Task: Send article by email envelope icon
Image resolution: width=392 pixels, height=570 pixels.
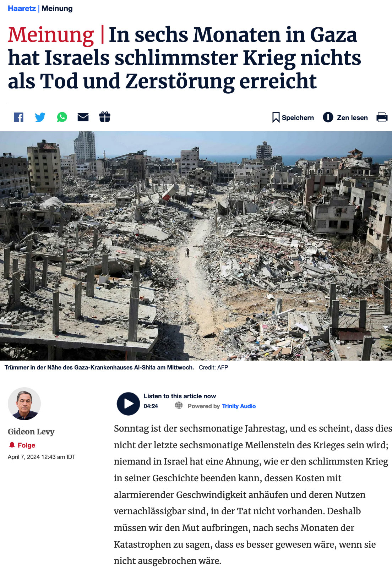Action: (83, 117)
